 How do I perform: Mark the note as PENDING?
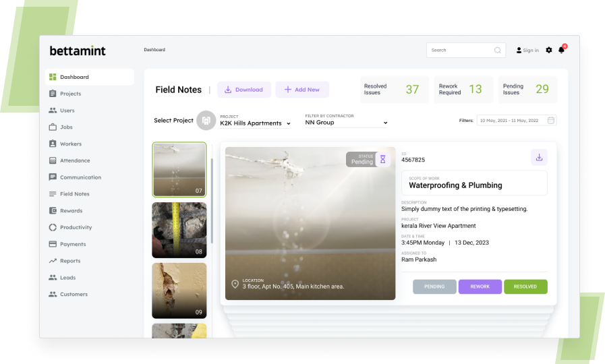tap(434, 286)
